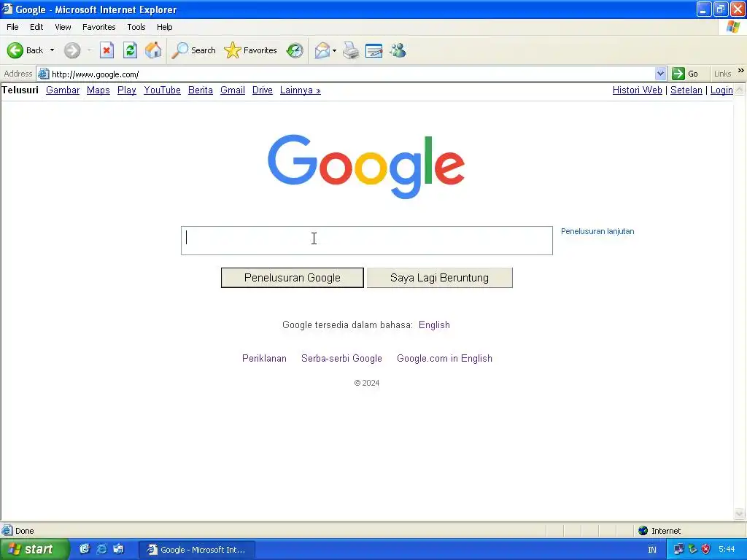Open the Play link
The image size is (747, 560).
[127, 90]
